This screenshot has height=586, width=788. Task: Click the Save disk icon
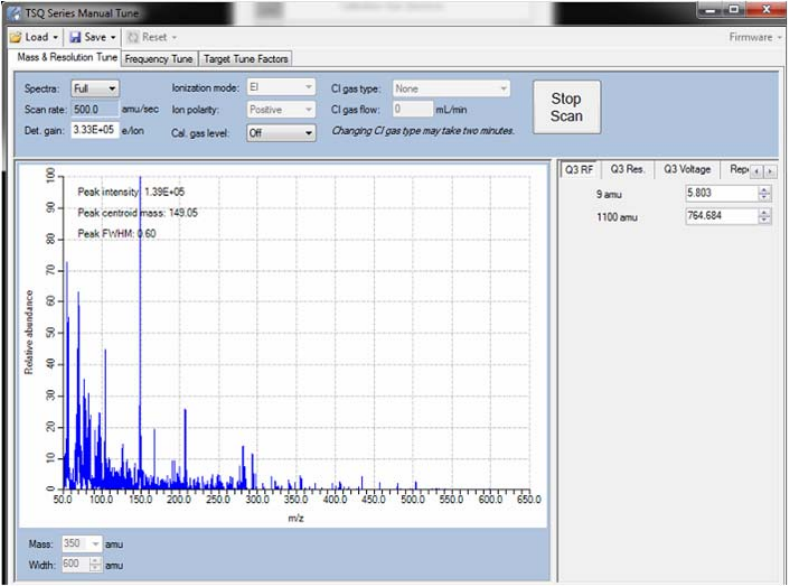point(76,37)
